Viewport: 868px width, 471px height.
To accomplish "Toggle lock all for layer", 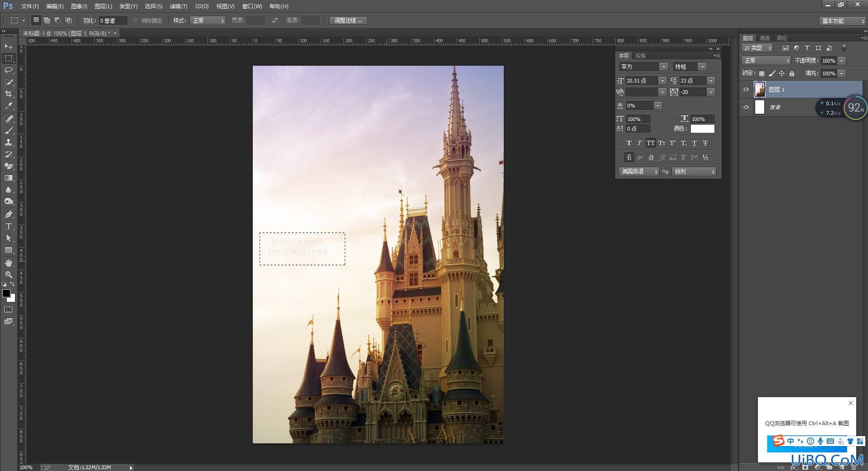I will coord(792,73).
